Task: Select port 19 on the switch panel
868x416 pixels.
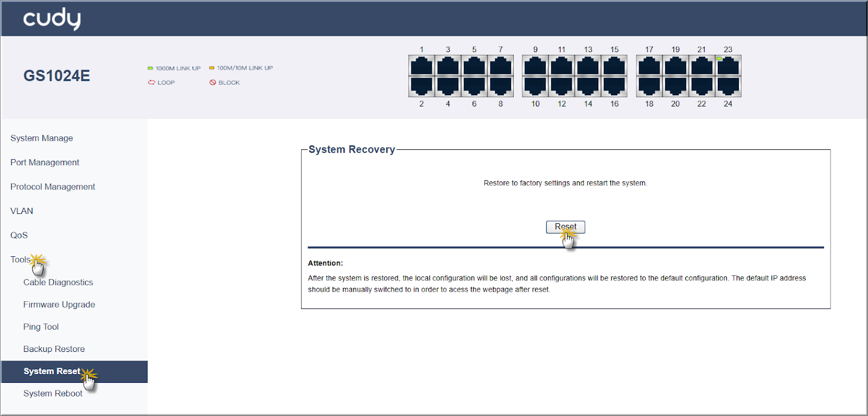Action: click(675, 66)
